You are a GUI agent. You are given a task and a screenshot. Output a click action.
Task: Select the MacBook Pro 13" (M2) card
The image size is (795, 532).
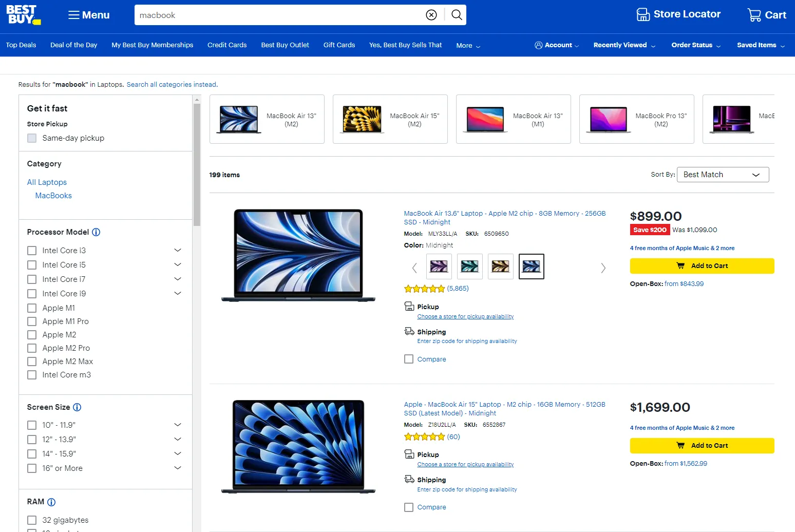[x=637, y=119]
